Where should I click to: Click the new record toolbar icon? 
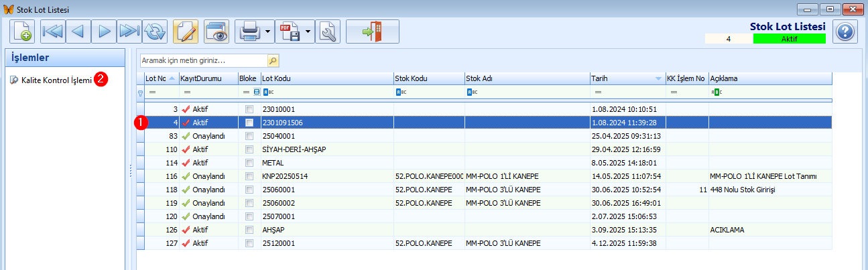point(23,31)
